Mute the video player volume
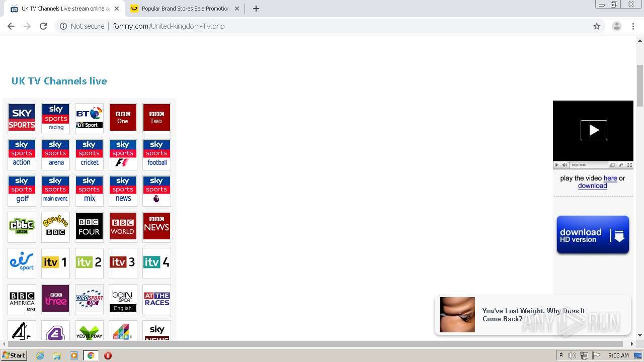644x362 pixels. click(x=565, y=165)
